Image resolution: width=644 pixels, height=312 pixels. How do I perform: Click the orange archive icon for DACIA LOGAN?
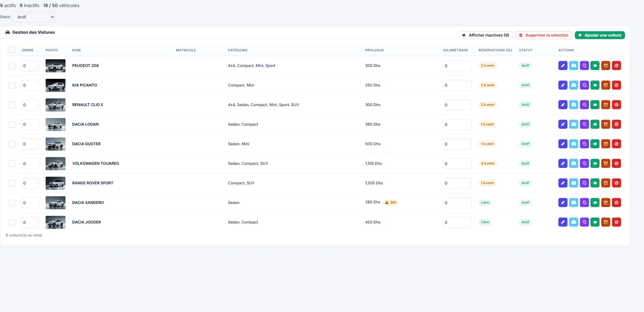point(606,124)
